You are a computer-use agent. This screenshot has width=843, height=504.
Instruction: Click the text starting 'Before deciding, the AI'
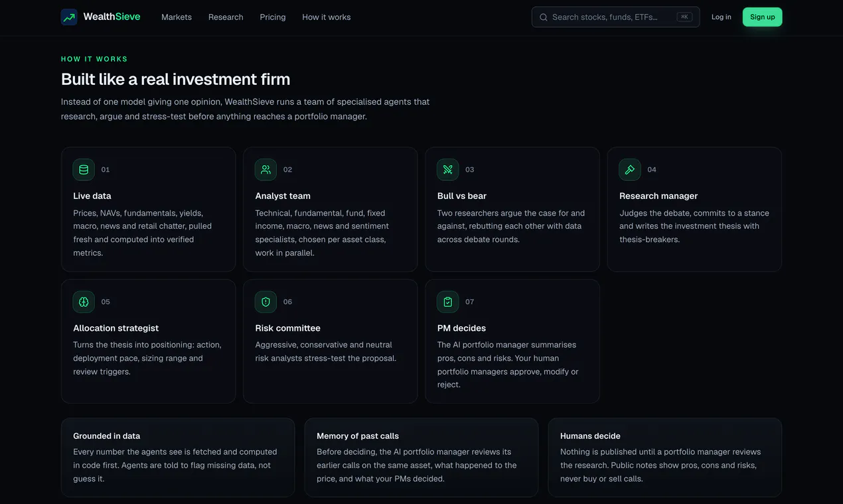tap(417, 465)
